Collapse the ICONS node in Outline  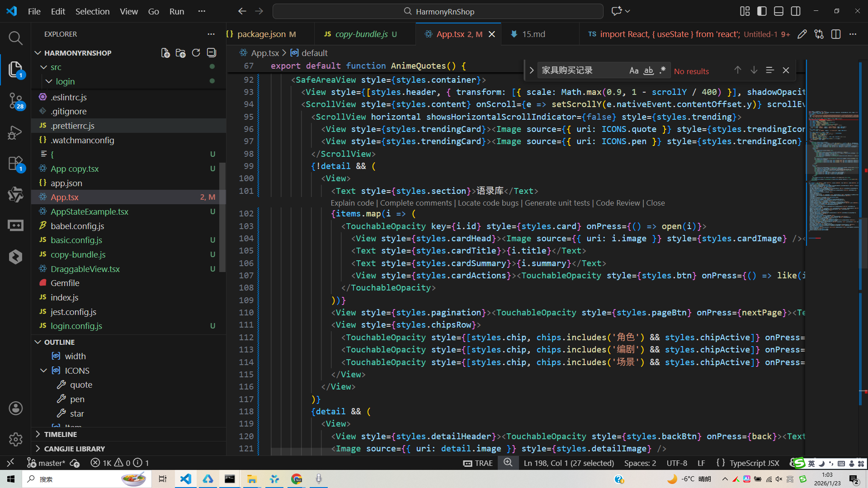[43, 371]
